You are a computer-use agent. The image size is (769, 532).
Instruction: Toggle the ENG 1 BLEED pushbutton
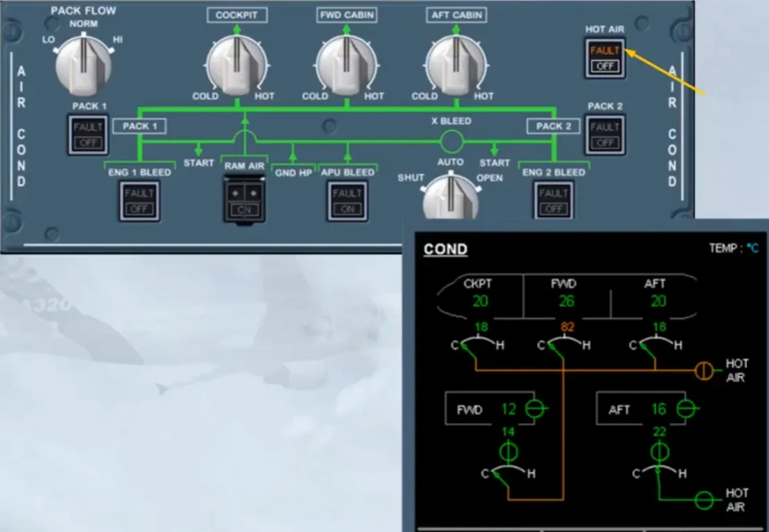[x=139, y=200]
